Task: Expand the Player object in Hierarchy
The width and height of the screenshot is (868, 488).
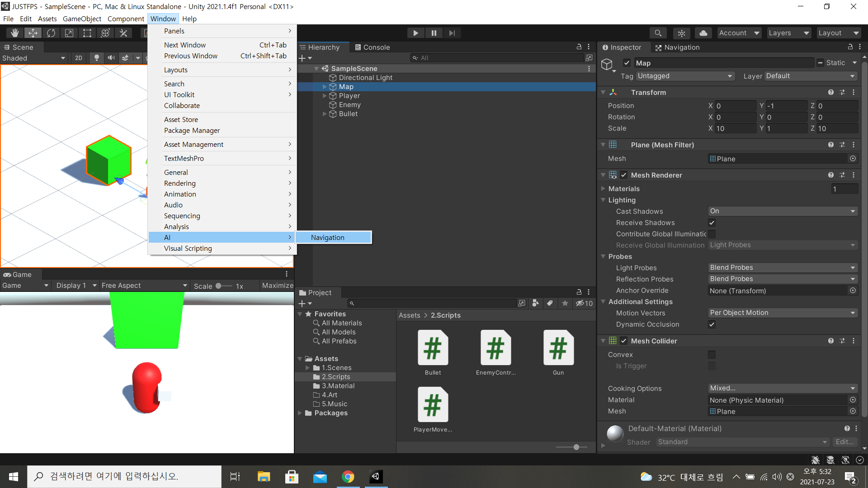Action: tap(325, 96)
